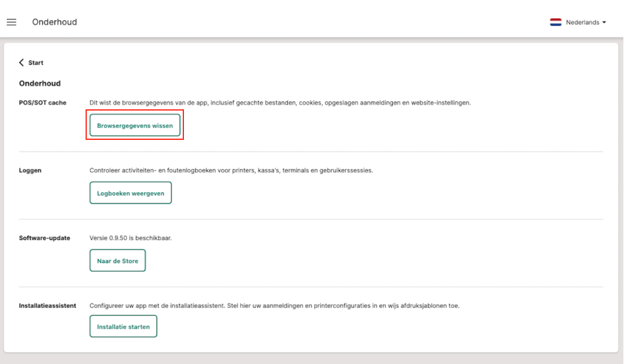Click the Versie 0.9.50 is beschikbaar text
Image resolution: width=624 pixels, height=364 pixels.
click(131, 238)
